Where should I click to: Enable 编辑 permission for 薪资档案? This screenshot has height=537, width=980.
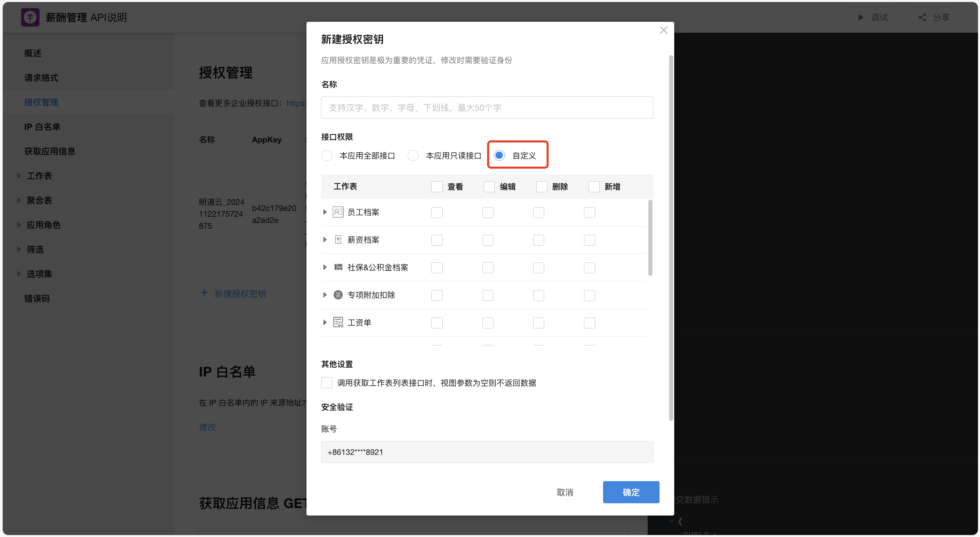pyautogui.click(x=488, y=240)
